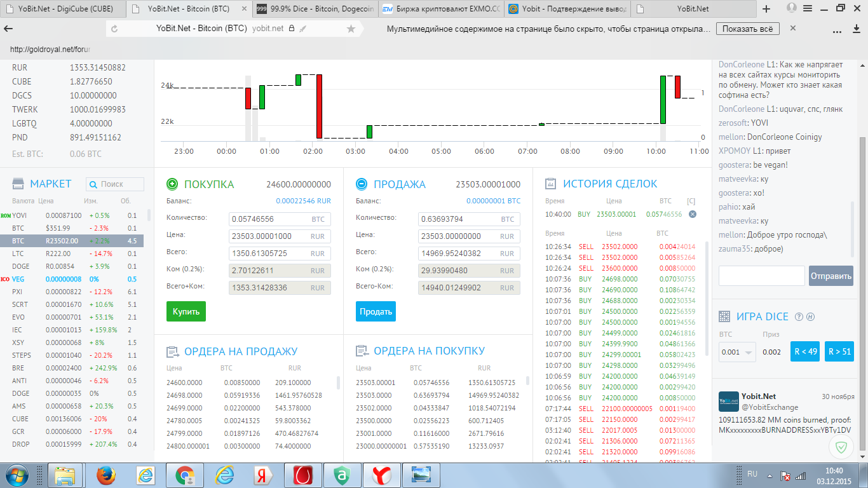Switch to the Биржа криптовалют EXMO tab
Viewport: 868px width, 488px height.
pyautogui.click(x=442, y=9)
